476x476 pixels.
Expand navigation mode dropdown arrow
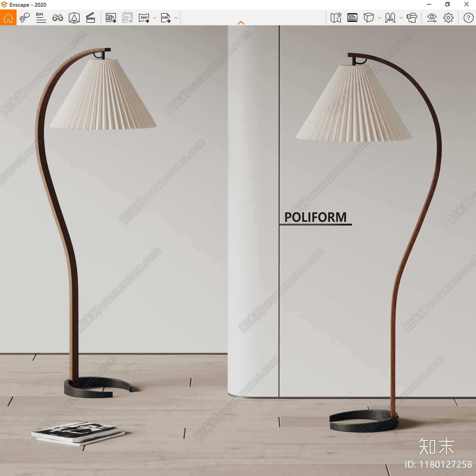coord(401,18)
